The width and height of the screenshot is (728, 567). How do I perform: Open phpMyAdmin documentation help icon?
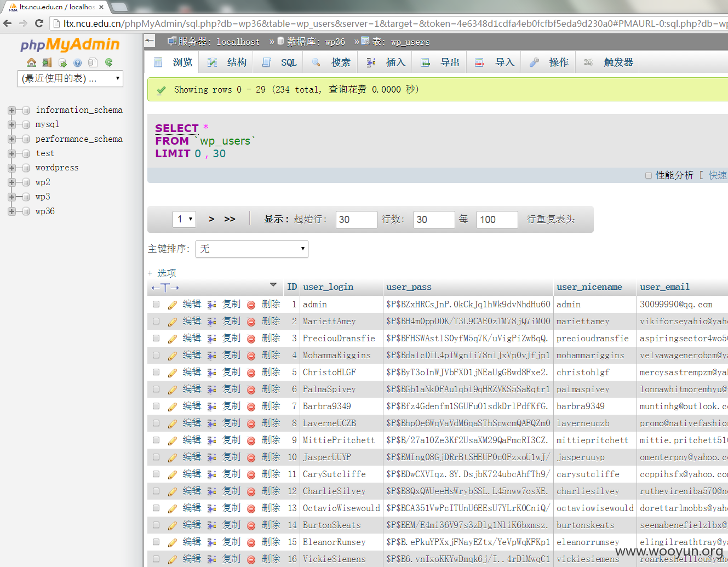coord(78,62)
